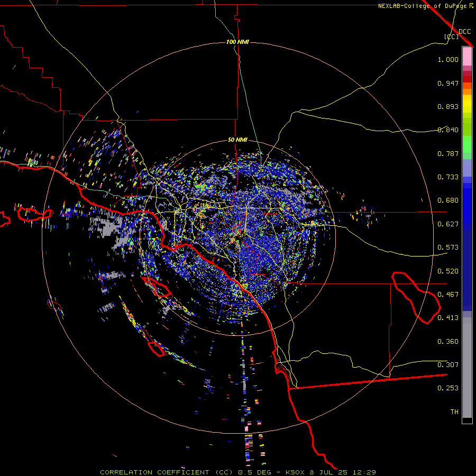This screenshot has width=476, height=476.
Task: Click the "[CC]" product label
Action: tap(452, 36)
